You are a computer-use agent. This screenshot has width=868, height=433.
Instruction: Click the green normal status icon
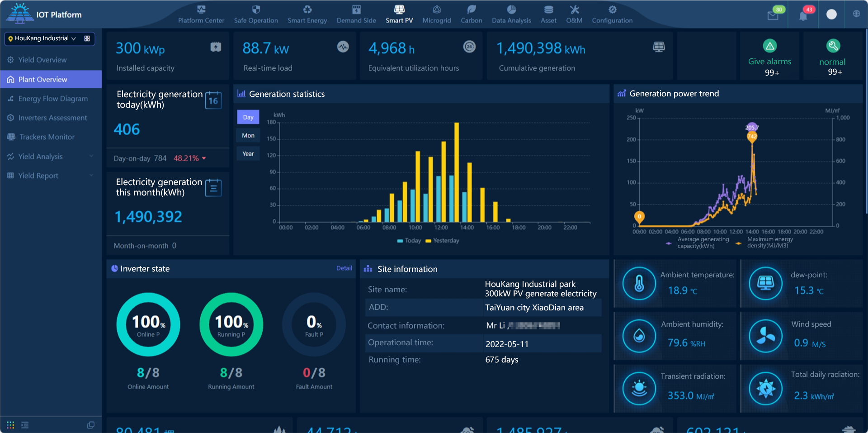832,46
